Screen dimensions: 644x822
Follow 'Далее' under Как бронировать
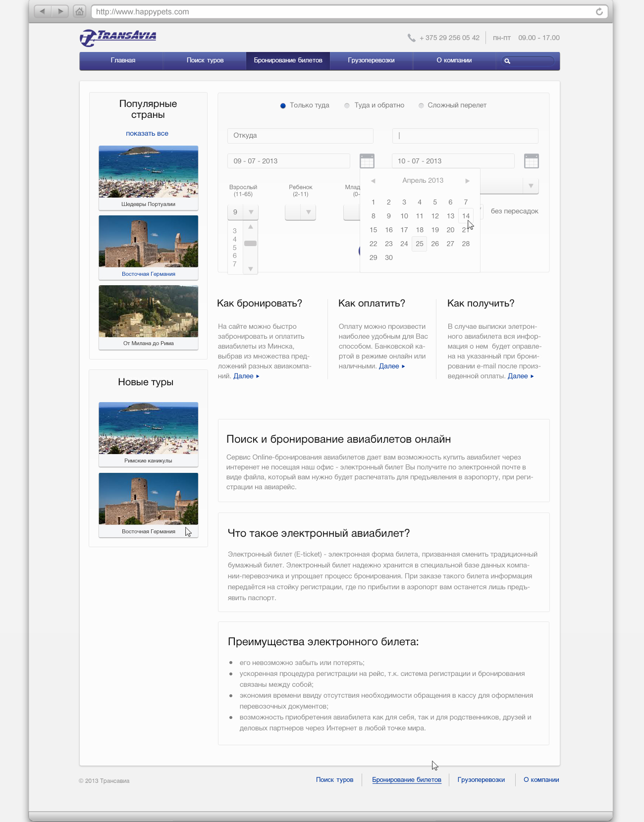[x=246, y=376]
